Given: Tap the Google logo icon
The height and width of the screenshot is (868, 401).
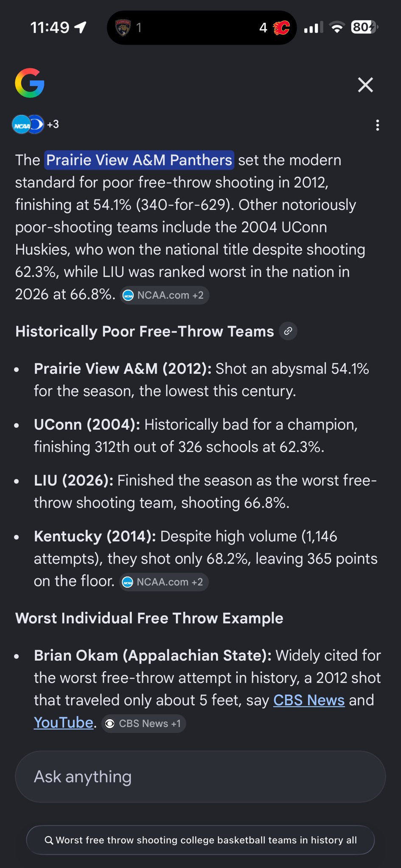Looking at the screenshot, I should point(30,83).
